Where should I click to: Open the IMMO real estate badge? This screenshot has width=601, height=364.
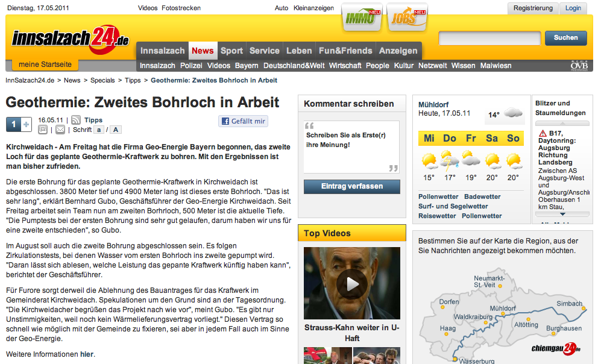point(362,17)
